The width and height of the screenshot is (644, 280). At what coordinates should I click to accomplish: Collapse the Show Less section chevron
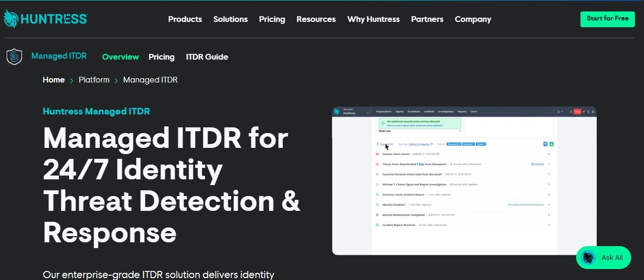pyautogui.click(x=460, y=131)
